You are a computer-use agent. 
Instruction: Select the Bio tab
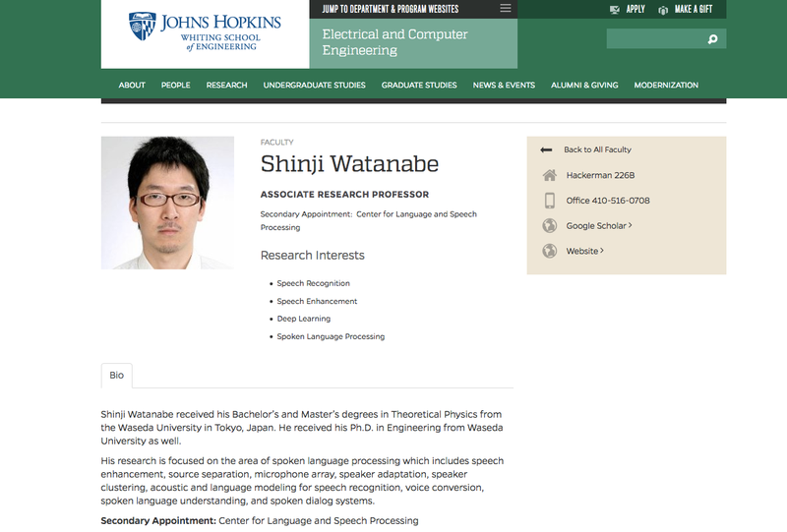pos(116,376)
